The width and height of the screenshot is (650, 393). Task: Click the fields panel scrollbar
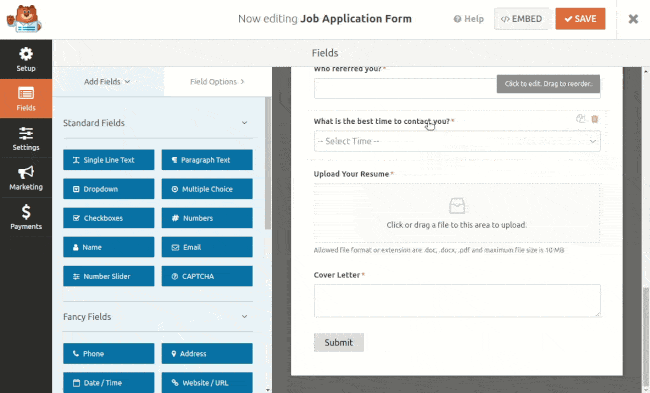click(x=268, y=163)
